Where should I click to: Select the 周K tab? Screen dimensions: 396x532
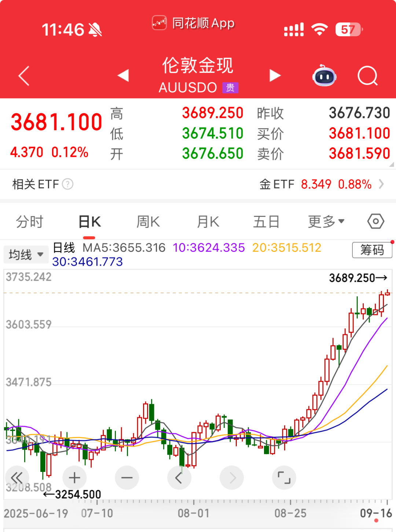tap(148, 222)
